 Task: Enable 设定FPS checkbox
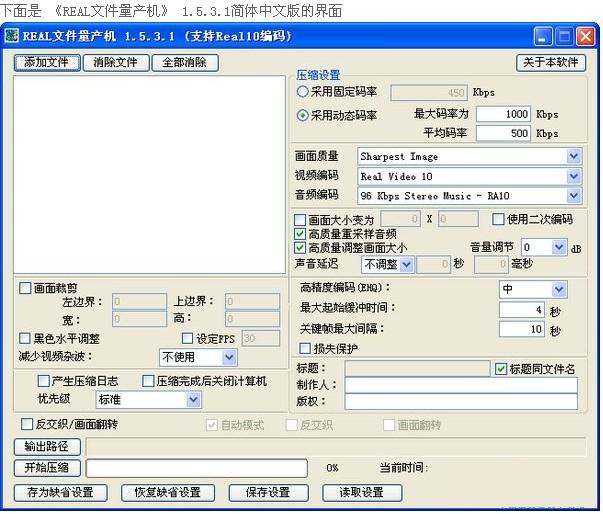point(187,338)
